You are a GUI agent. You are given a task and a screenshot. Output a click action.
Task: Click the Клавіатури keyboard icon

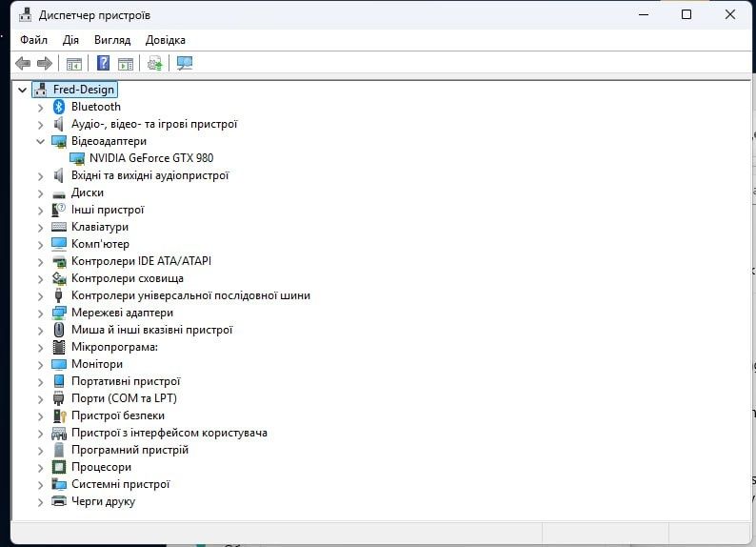click(59, 227)
